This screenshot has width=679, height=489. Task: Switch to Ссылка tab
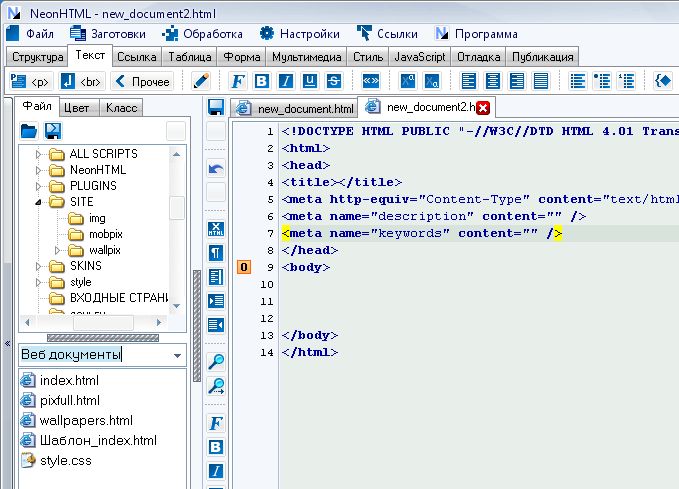point(137,57)
